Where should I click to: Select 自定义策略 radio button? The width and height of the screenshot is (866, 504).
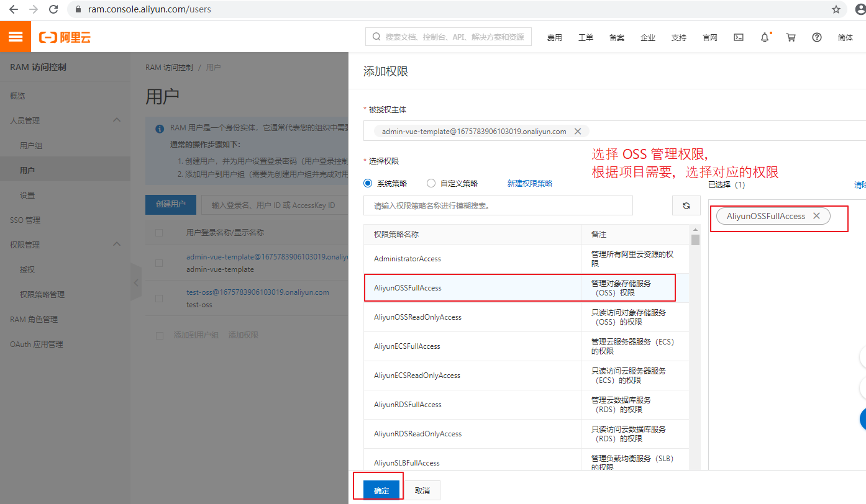click(x=431, y=183)
